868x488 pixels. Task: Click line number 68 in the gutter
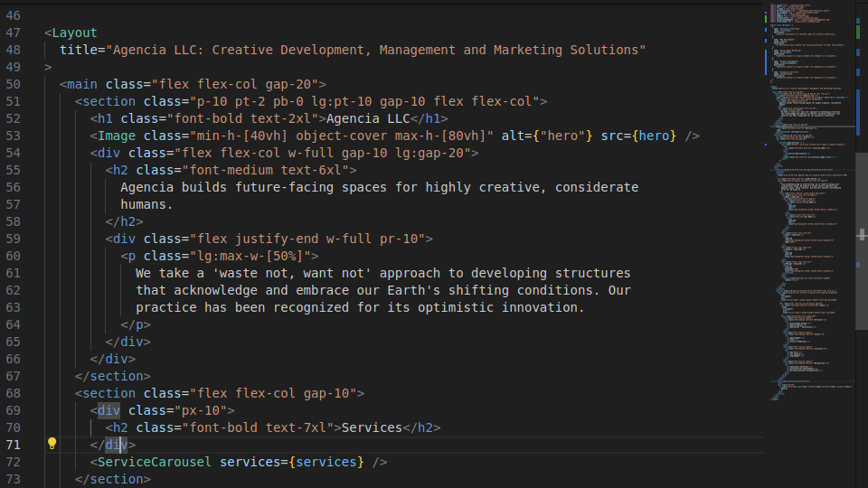click(13, 393)
